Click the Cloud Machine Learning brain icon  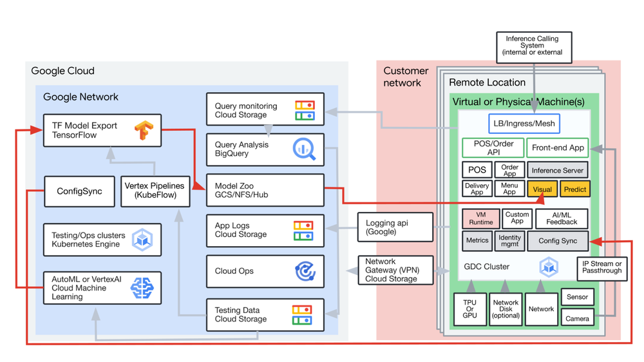pyautogui.click(x=142, y=288)
